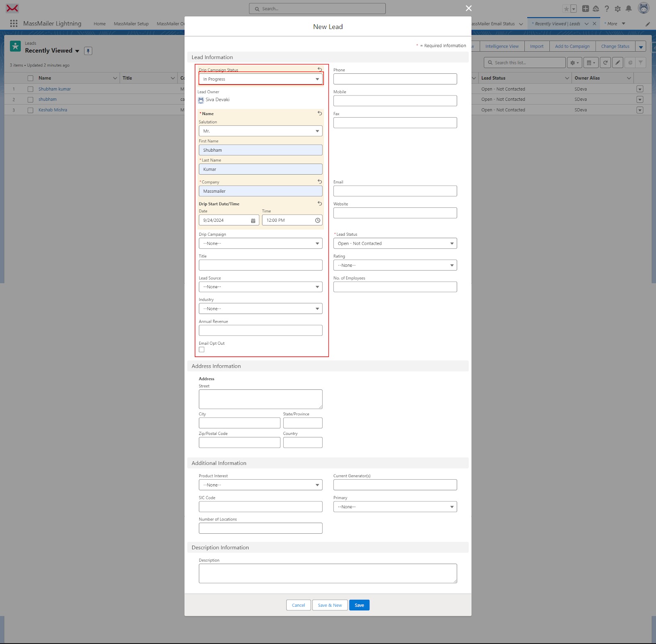The height and width of the screenshot is (644, 656).
Task: Pin the Recently Viewed list view
Action: pyautogui.click(x=88, y=51)
